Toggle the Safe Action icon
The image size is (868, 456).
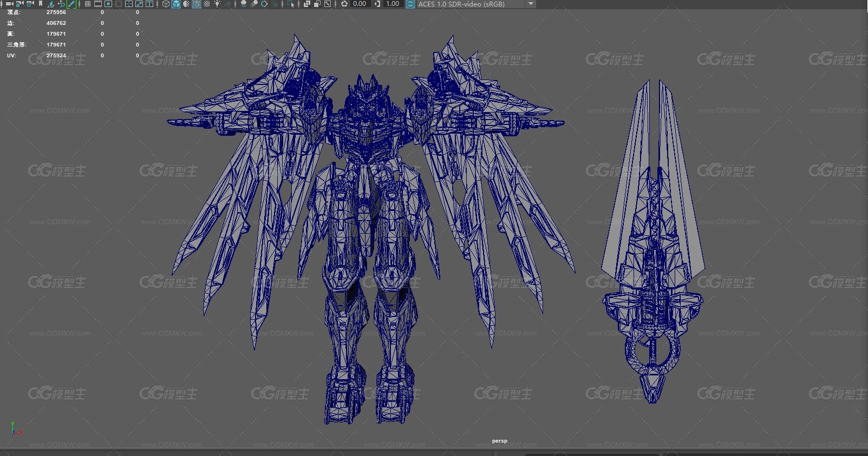click(x=139, y=4)
